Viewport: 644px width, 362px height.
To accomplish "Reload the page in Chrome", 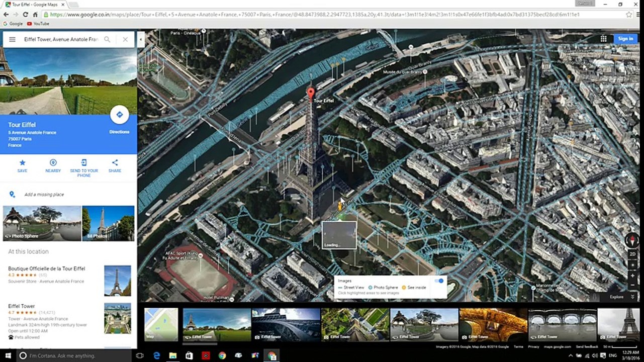I will coord(25,15).
